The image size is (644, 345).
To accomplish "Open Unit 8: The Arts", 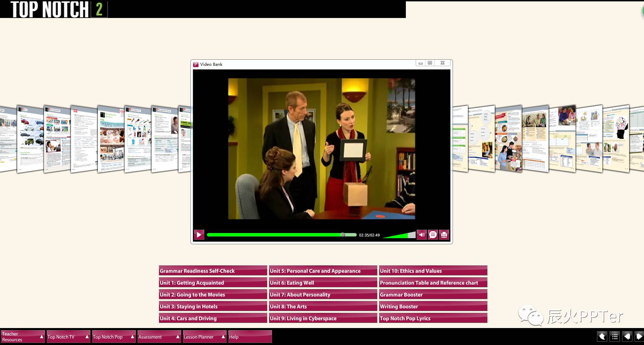I will coord(323,306).
